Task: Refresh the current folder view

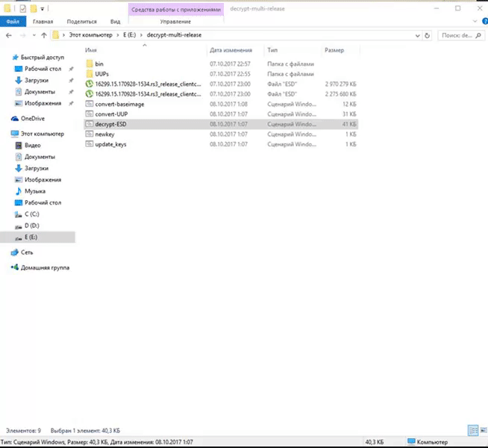Action: pos(428,36)
